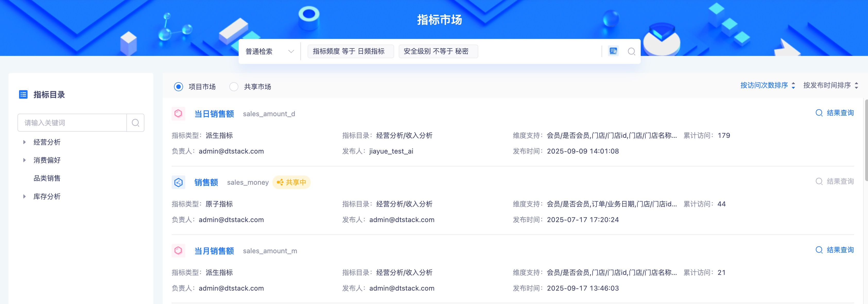The image size is (868, 304).
Task: Click the catalog keyword search icon
Action: 135,123
